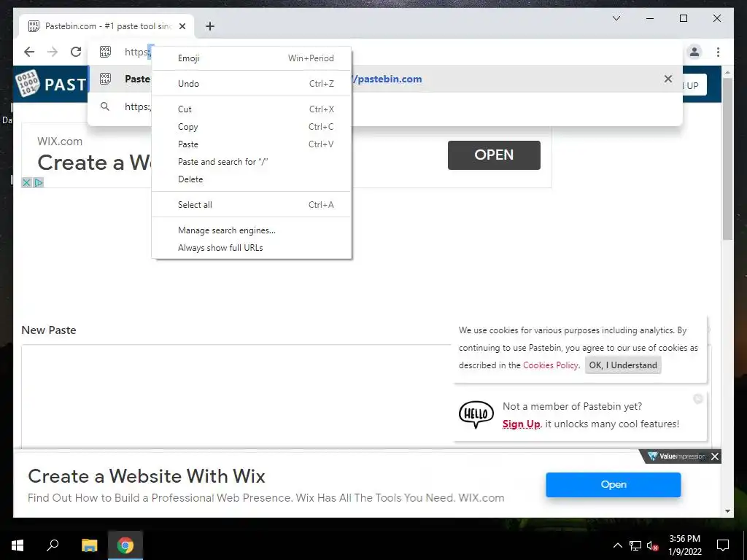Remove the pastebin.com suggestion with its X
The image size is (747, 560).
click(x=668, y=79)
